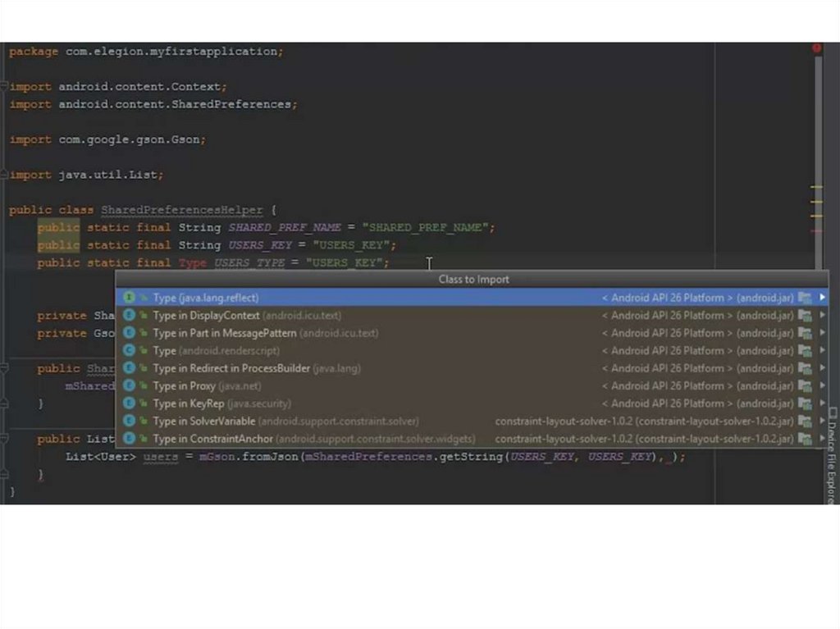This screenshot has height=629, width=840.
Task: Click the red error indicator atop editor gutter
Action: coord(816,48)
